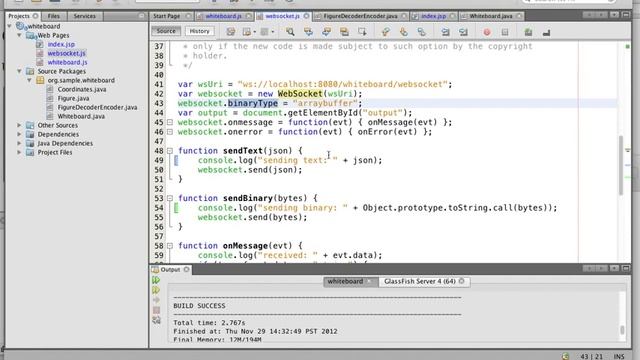Expand the Project Files node
The width and height of the screenshot is (640, 360).
click(x=19, y=152)
